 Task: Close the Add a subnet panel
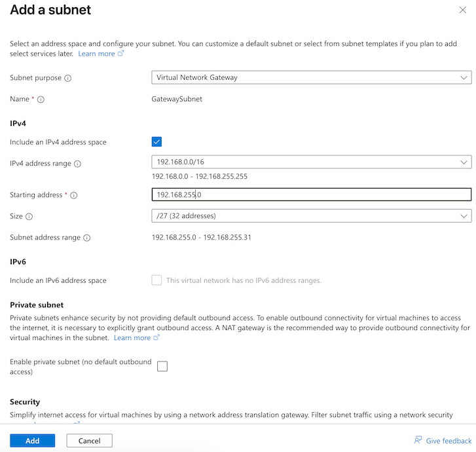pyautogui.click(x=463, y=10)
